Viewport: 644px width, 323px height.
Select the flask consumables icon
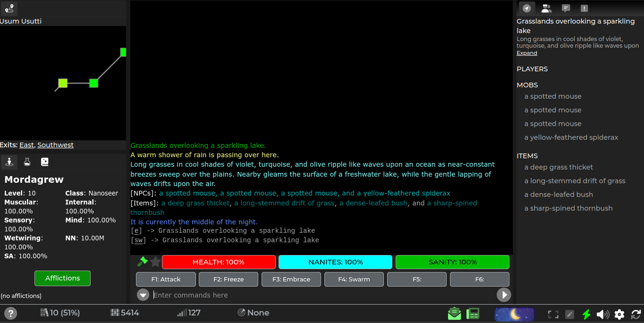click(x=27, y=162)
